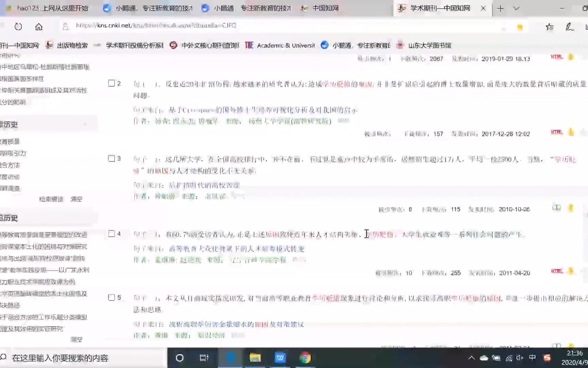Open the add notes pen icon
588x368 pixels.
tap(570, 27)
